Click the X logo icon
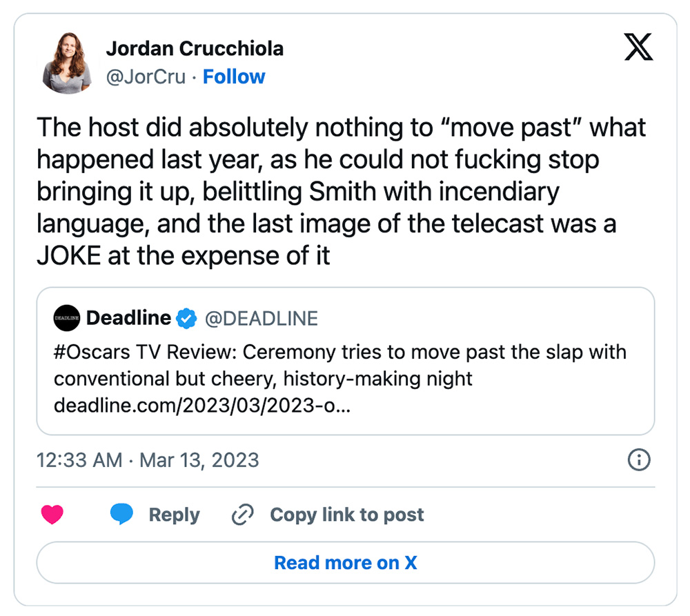Image resolution: width=690 pixels, height=616 pixels. (x=638, y=47)
